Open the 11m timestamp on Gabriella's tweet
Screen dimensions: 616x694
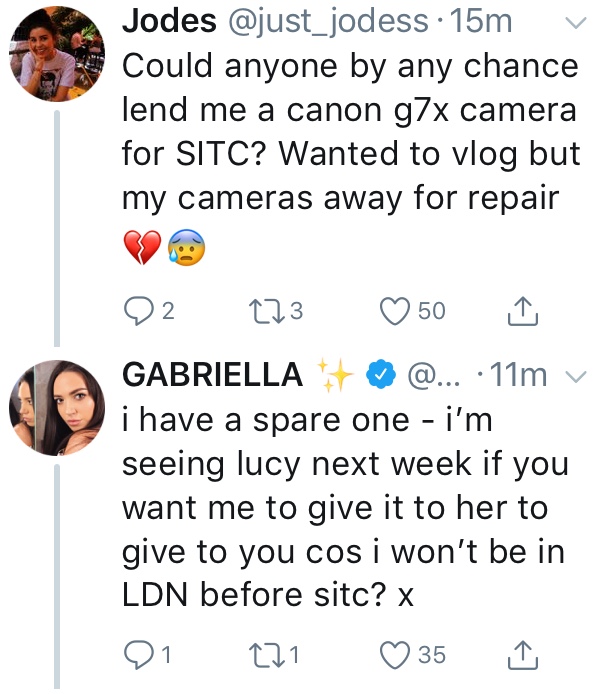pos(519,376)
